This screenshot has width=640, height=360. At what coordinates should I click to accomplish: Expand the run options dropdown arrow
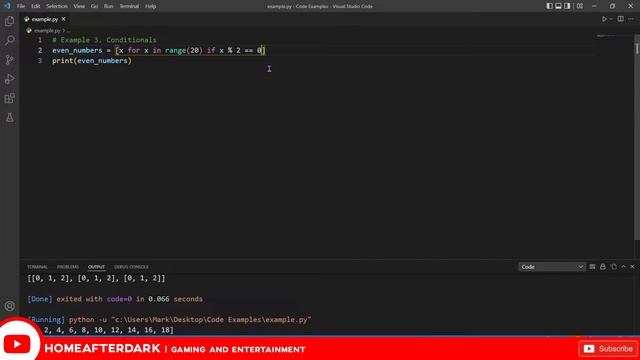coord(611,19)
